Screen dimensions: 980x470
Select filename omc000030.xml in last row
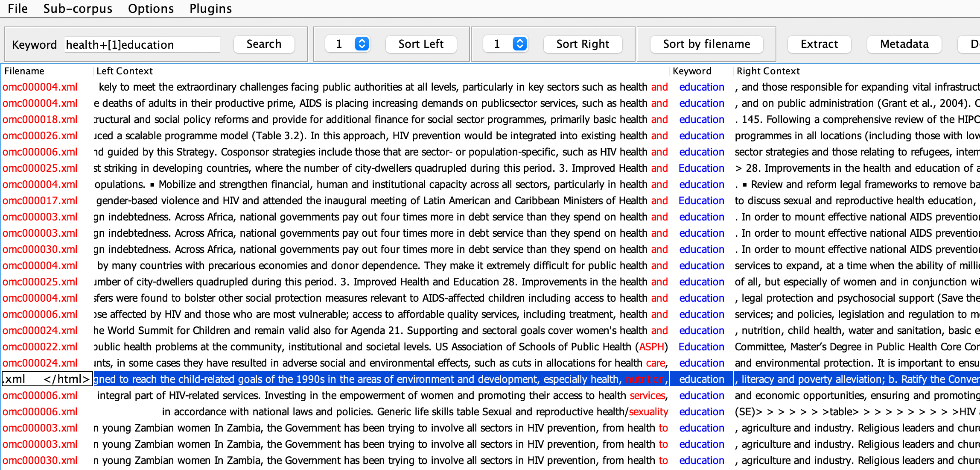(x=40, y=461)
